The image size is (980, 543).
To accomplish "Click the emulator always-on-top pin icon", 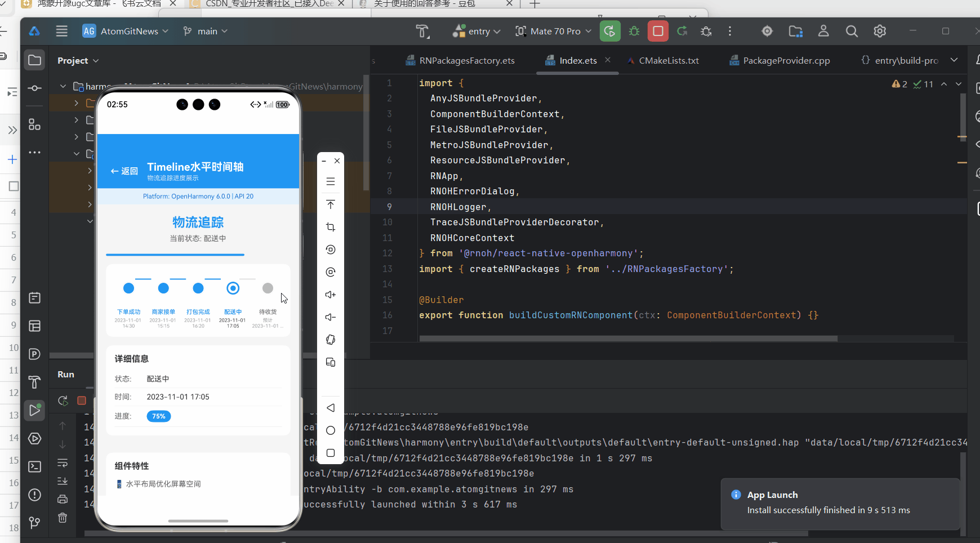I will pos(331,204).
